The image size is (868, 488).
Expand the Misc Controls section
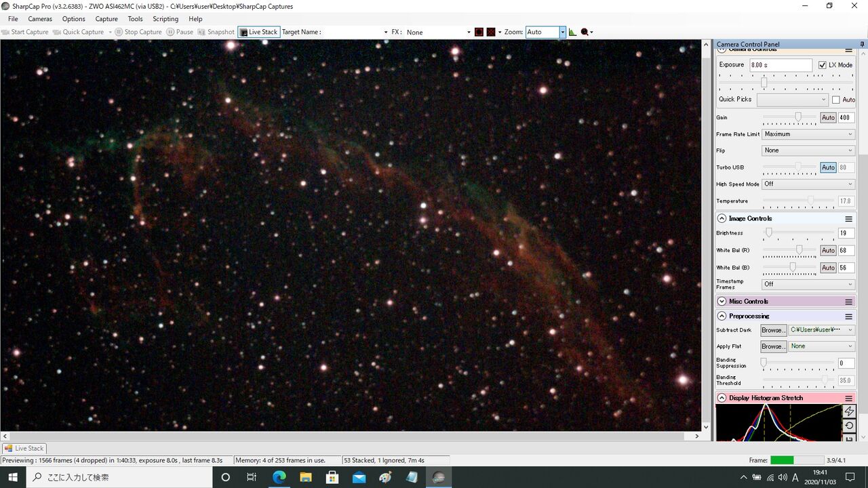[722, 302]
